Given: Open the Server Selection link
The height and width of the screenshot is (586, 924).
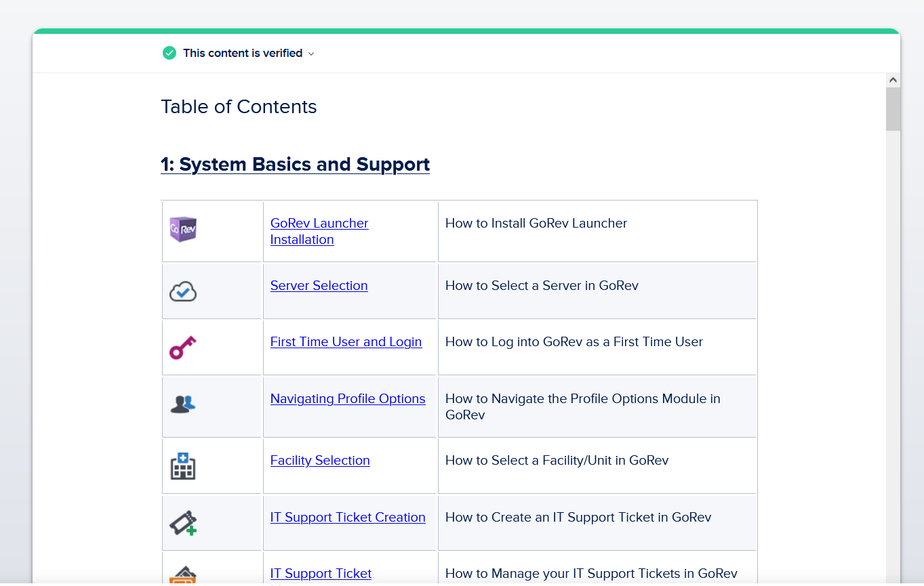Looking at the screenshot, I should [x=319, y=285].
